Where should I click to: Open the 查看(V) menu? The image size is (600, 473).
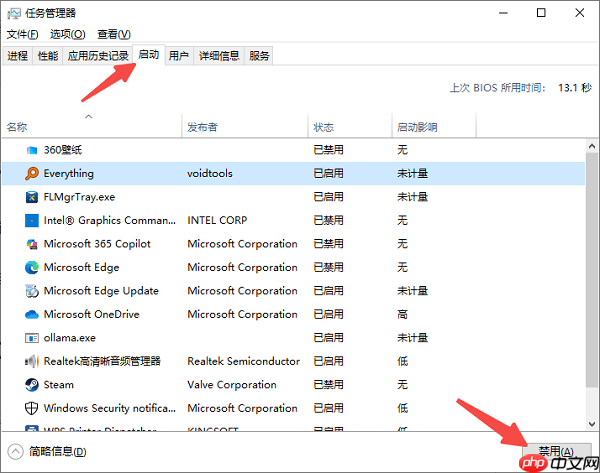point(114,34)
